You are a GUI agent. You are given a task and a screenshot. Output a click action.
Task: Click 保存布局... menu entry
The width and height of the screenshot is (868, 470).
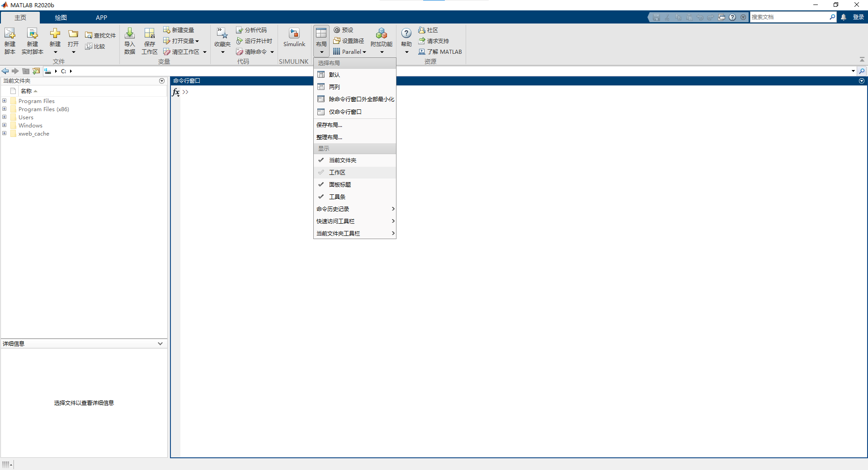pos(355,125)
